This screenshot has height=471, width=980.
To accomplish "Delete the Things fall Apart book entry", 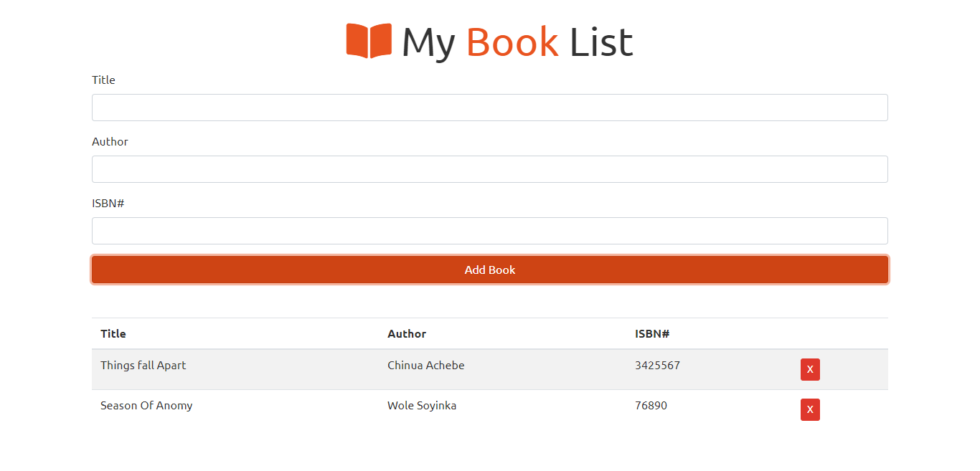I will pos(810,369).
